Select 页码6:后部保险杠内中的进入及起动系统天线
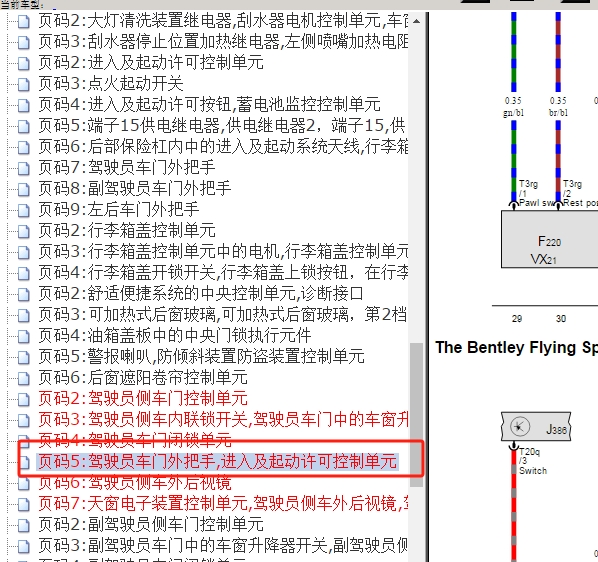598x562 pixels. tap(223, 146)
